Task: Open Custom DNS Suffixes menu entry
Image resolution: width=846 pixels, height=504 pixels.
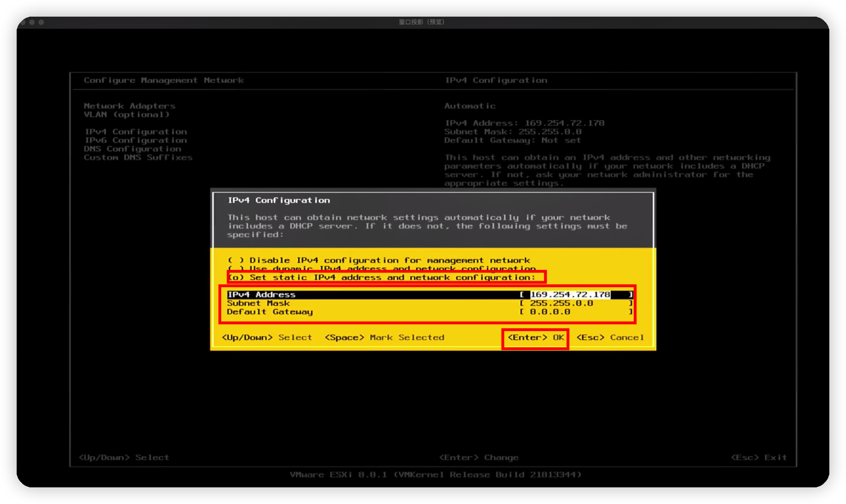Action: tap(138, 158)
